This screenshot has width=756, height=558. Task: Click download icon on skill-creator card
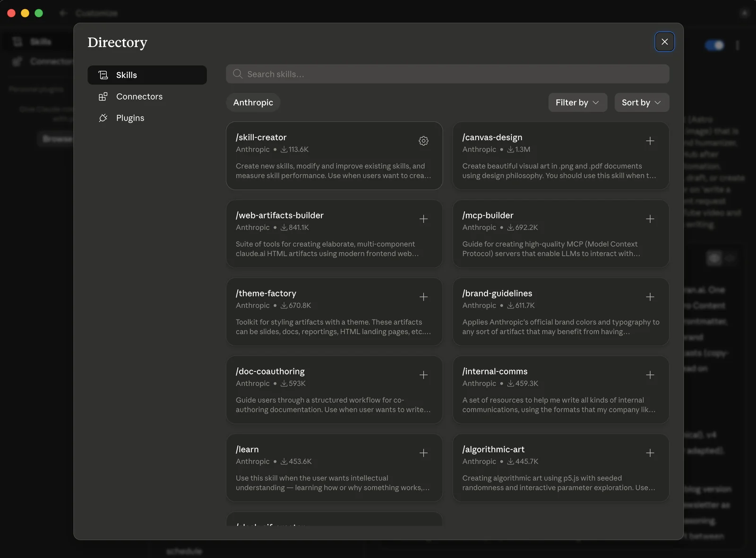pos(284,149)
